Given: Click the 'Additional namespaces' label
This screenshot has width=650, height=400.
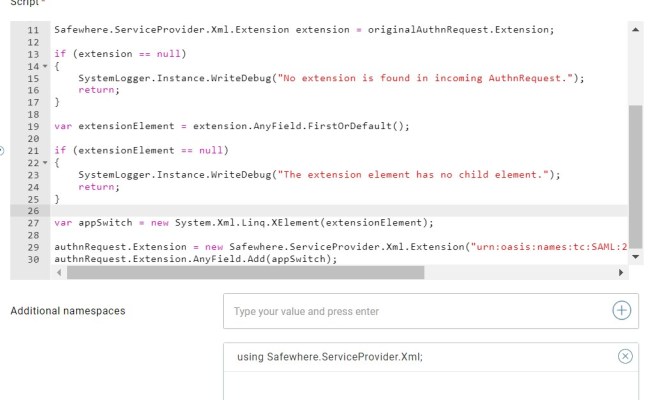Looking at the screenshot, I should click(x=68, y=311).
